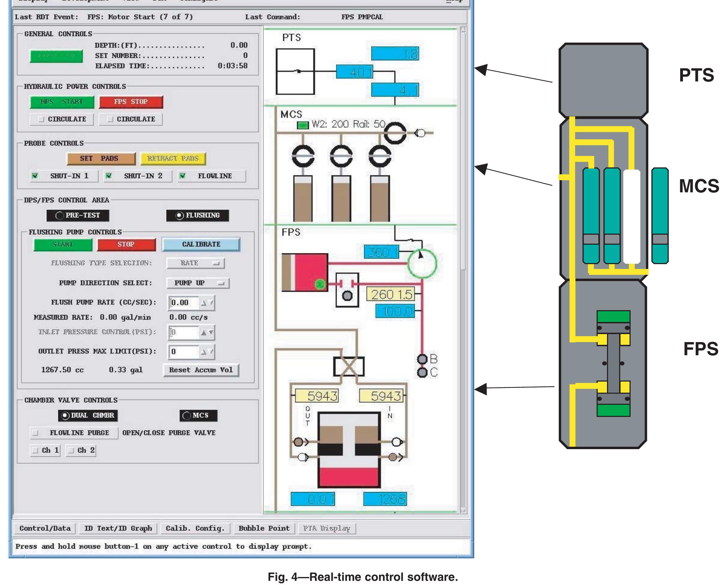The width and height of the screenshot is (728, 585).
Task: Click the outlet press max limit field
Action: point(184,352)
